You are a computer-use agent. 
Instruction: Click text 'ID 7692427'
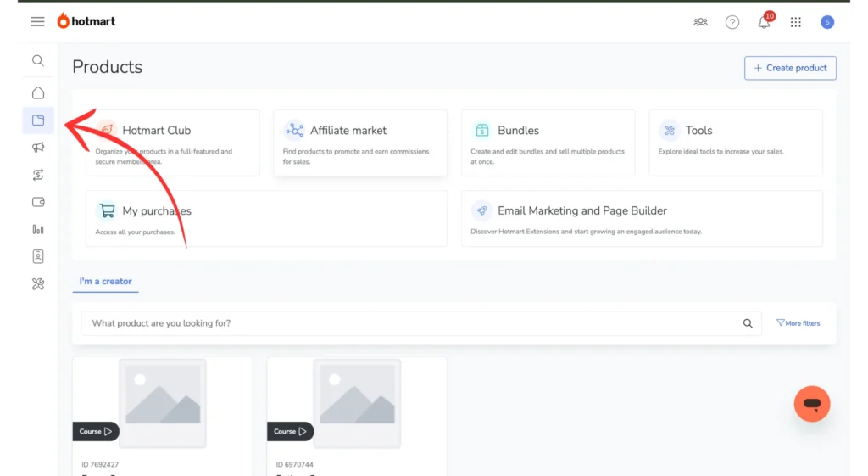point(100,464)
